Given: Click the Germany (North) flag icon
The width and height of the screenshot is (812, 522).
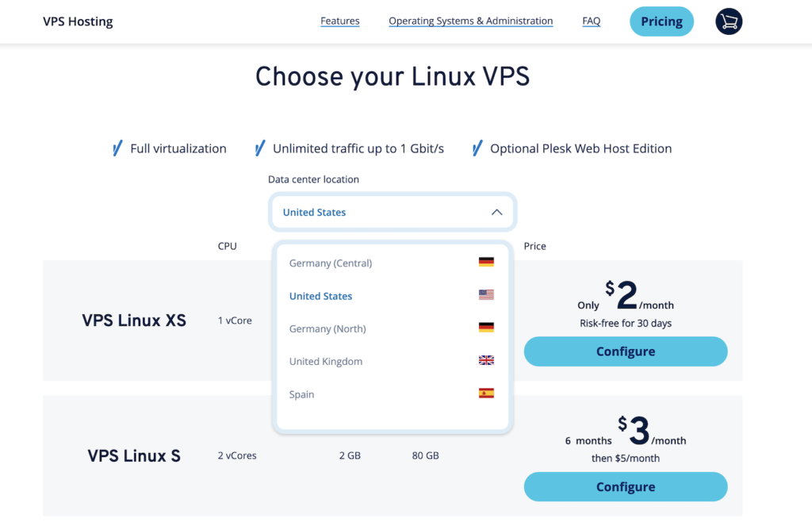Looking at the screenshot, I should point(486,328).
